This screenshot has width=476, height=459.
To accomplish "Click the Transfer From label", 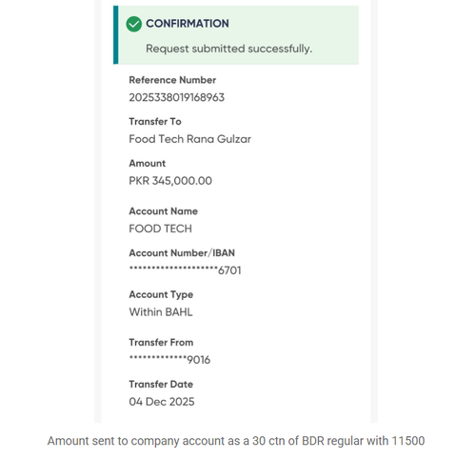I will tap(161, 343).
